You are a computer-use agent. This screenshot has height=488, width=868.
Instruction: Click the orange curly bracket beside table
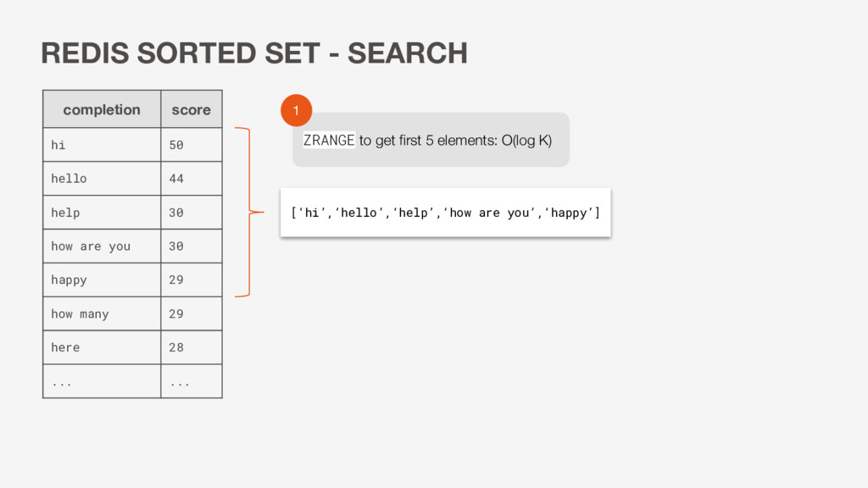tap(249, 212)
